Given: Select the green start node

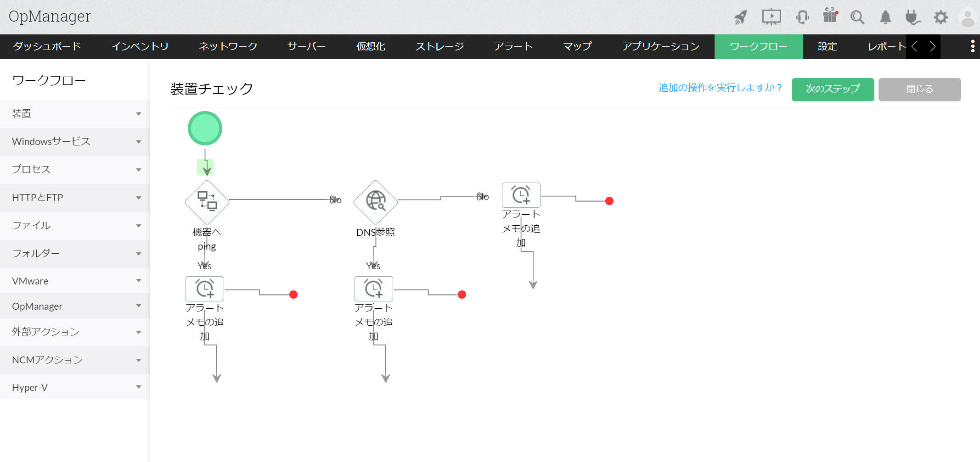Looking at the screenshot, I should coord(205,128).
